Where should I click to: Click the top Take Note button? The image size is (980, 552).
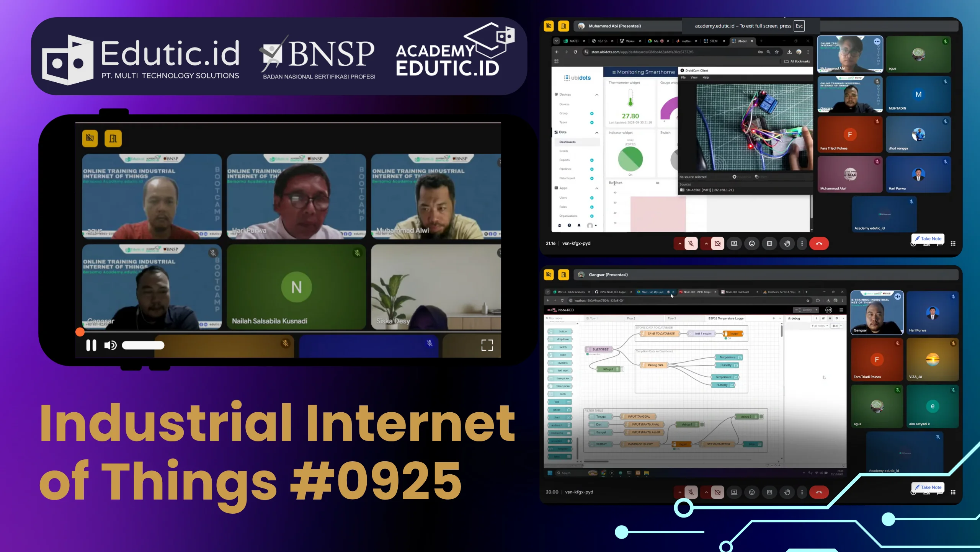[x=928, y=238]
